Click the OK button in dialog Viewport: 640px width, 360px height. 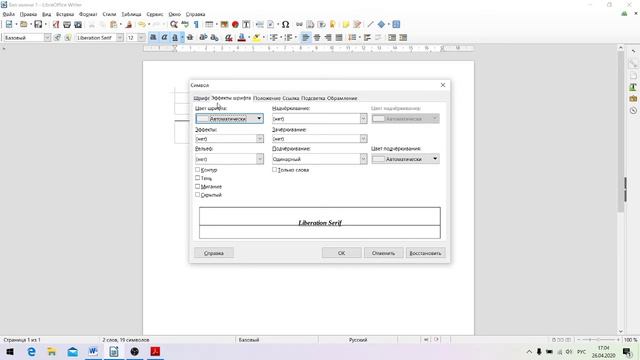click(x=342, y=253)
